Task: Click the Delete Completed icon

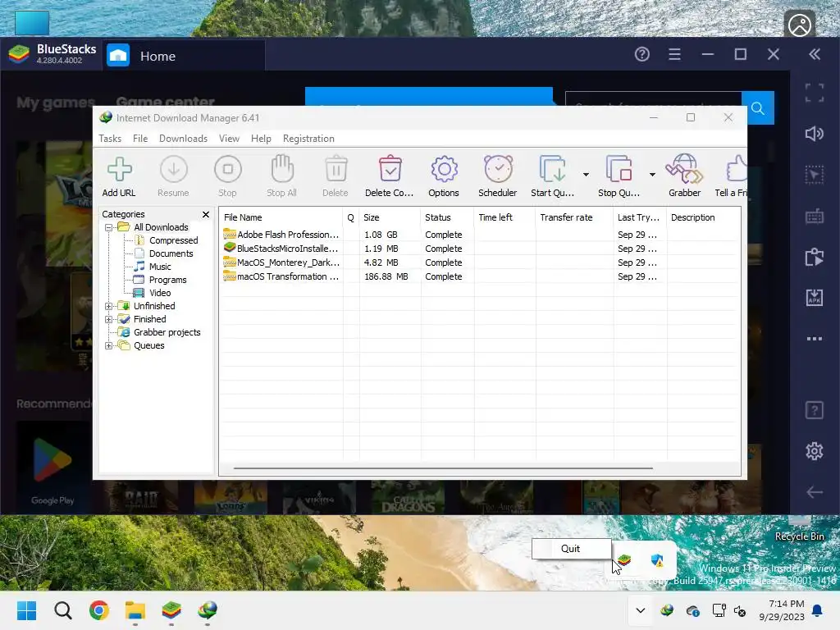Action: (390, 169)
